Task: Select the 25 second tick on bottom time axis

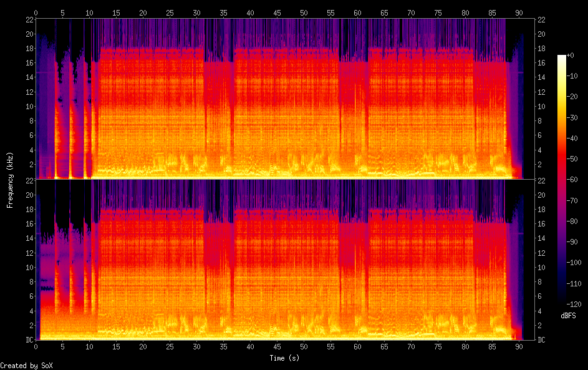Action: pyautogui.click(x=170, y=346)
